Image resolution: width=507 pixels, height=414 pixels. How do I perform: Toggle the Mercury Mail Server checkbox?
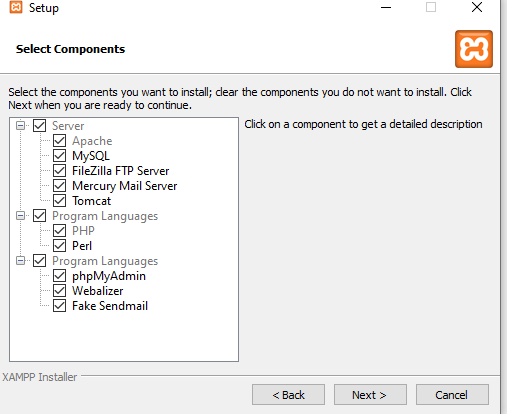59,186
